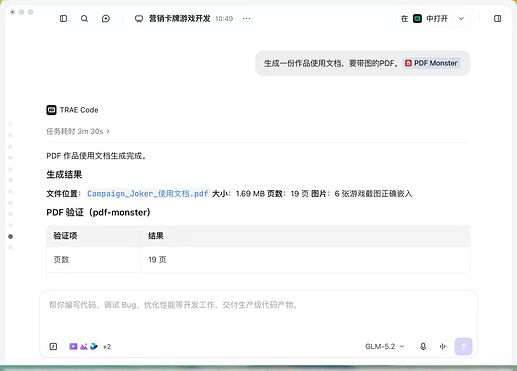Click the microphone voice input icon
The image size is (517, 371).
423,347
